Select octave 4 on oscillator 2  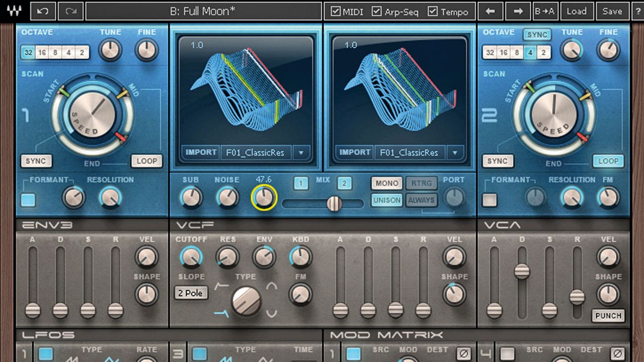(530, 52)
